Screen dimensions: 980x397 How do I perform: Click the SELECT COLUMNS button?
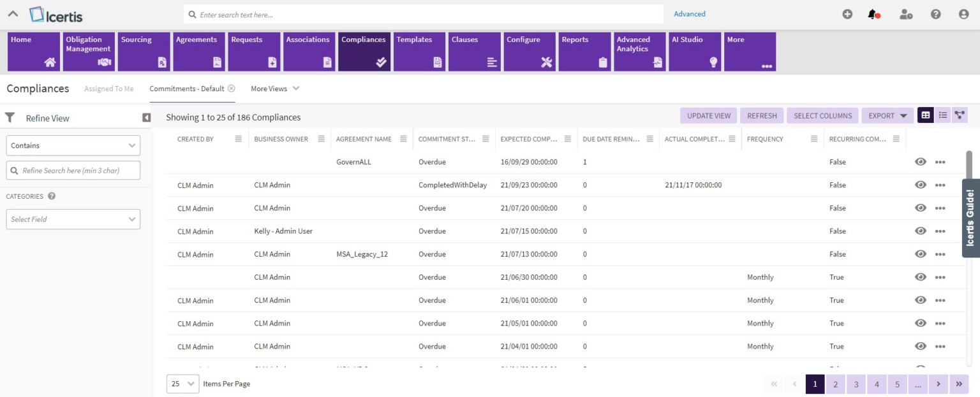(x=822, y=115)
